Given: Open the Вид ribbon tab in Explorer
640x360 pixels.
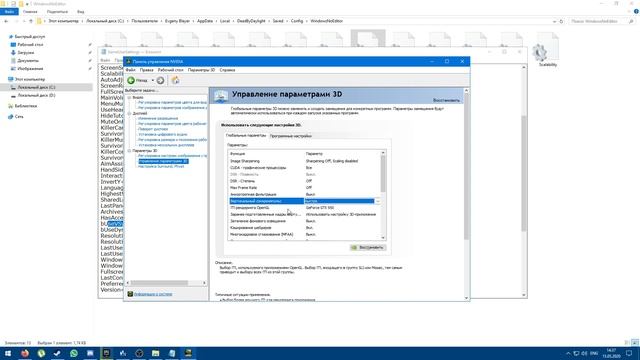Looking at the screenshot, I should pyautogui.click(x=81, y=12).
